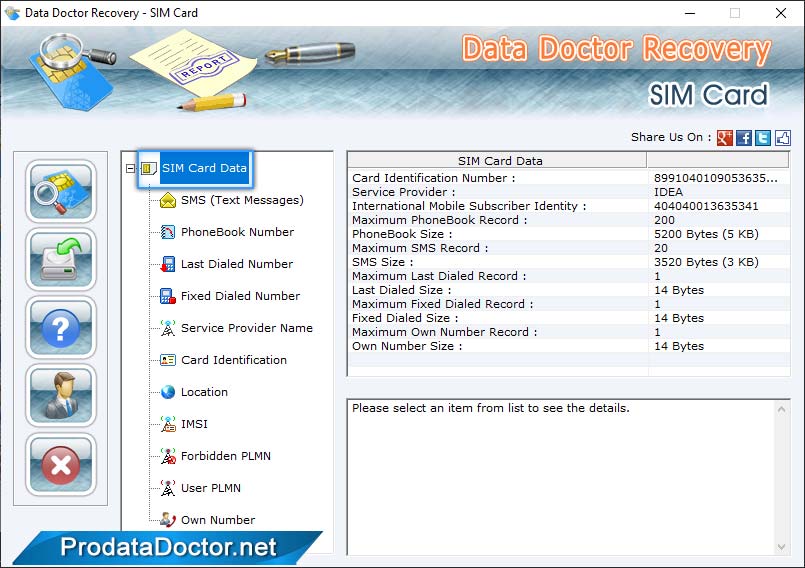Click the Maximum SMS Record row label

click(420, 248)
